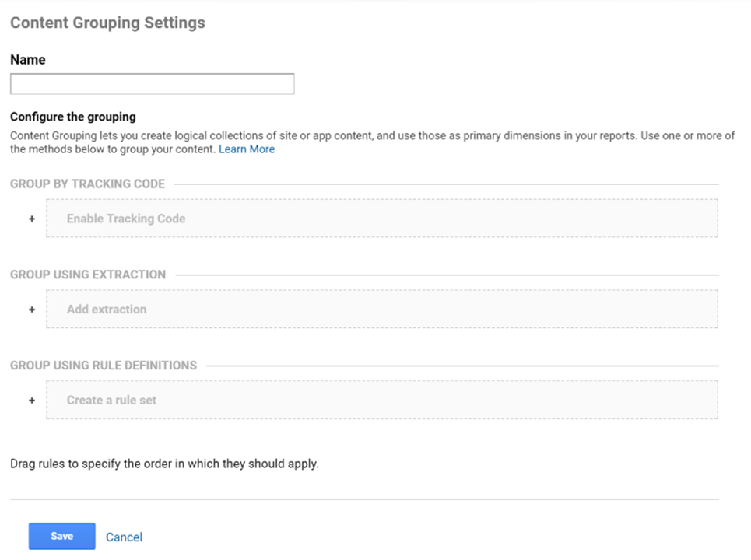The image size is (751, 560).
Task: Click the Name field label
Action: pos(28,60)
